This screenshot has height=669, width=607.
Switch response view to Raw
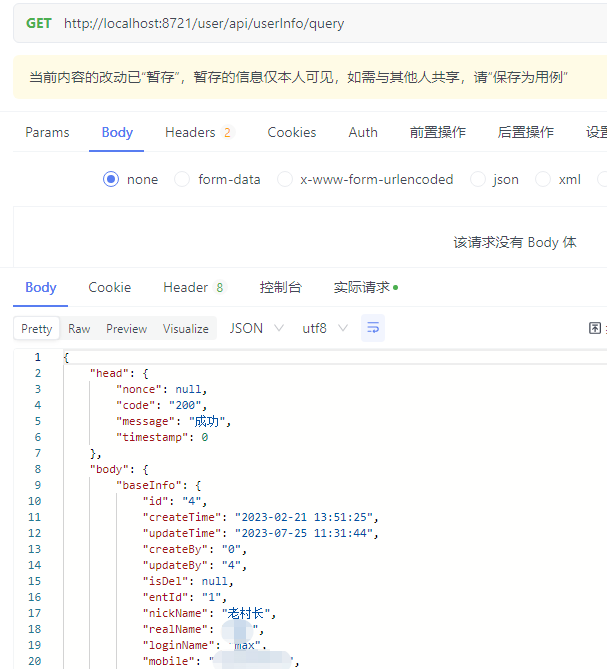pos(79,329)
